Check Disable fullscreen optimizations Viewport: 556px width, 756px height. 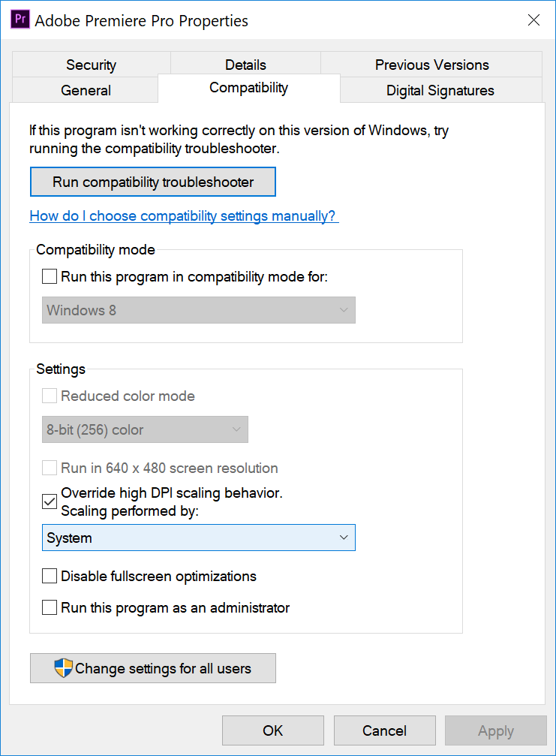click(x=50, y=576)
